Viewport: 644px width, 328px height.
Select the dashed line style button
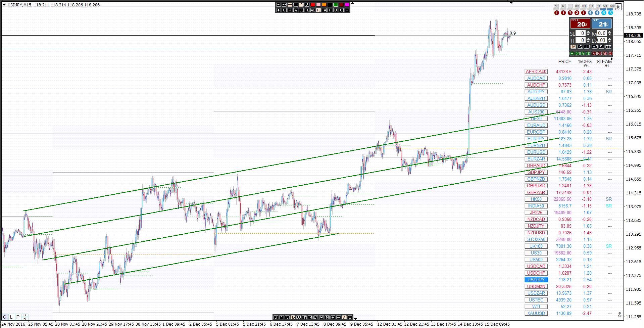[284, 5]
